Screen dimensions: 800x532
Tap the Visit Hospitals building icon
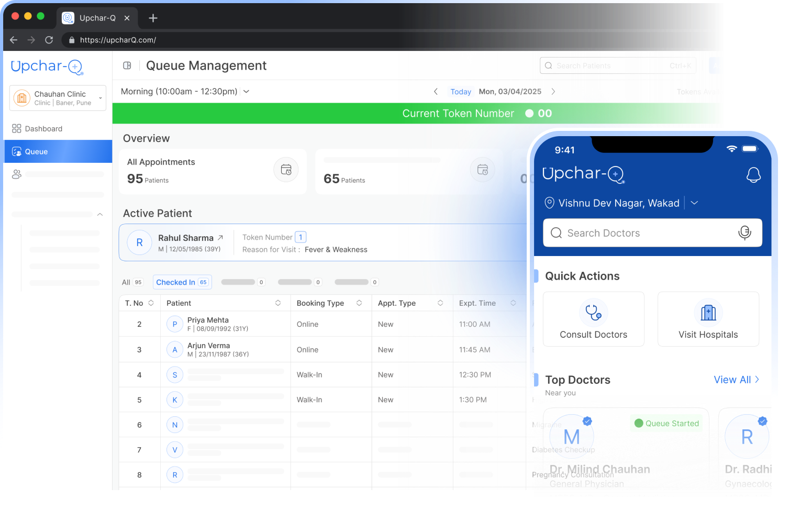click(708, 313)
